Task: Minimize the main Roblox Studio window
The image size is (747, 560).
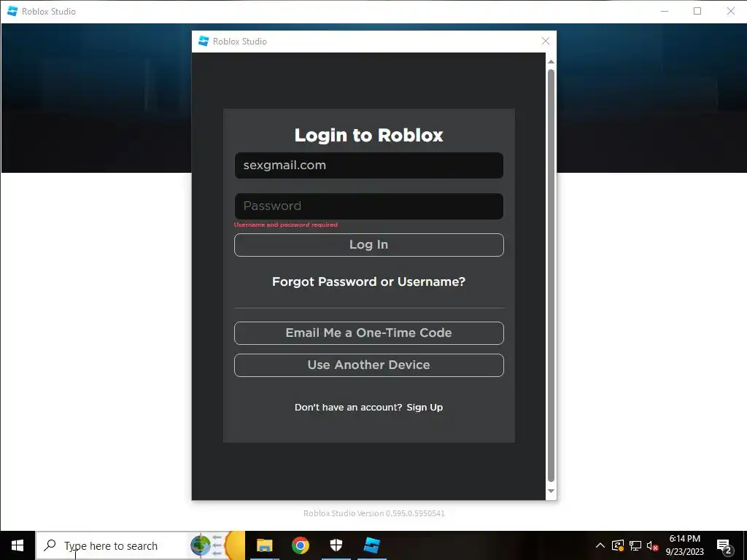Action: coord(665,11)
